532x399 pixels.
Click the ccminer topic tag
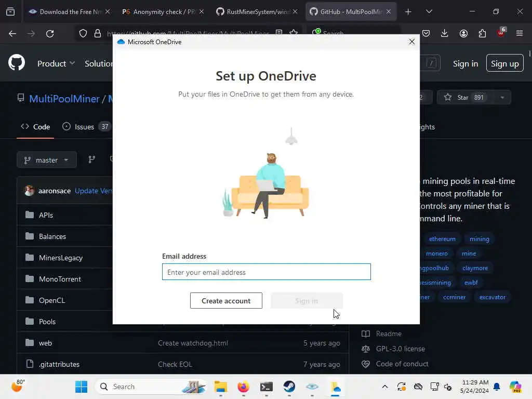tap(454, 297)
